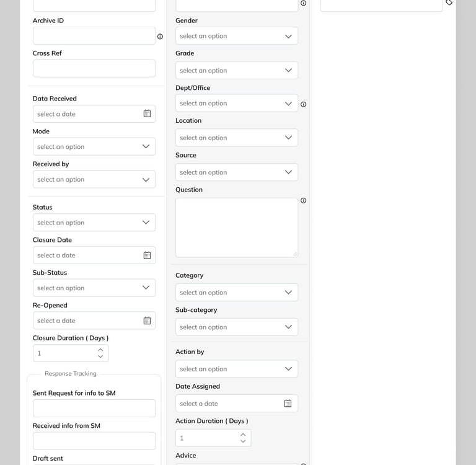This screenshot has height=465, width=476.
Task: Click calendar icon in Closure Date field
Action: tap(147, 255)
